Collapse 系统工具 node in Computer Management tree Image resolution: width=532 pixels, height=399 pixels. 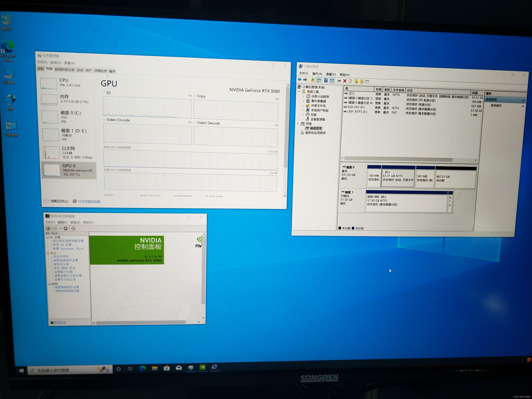[x=299, y=92]
